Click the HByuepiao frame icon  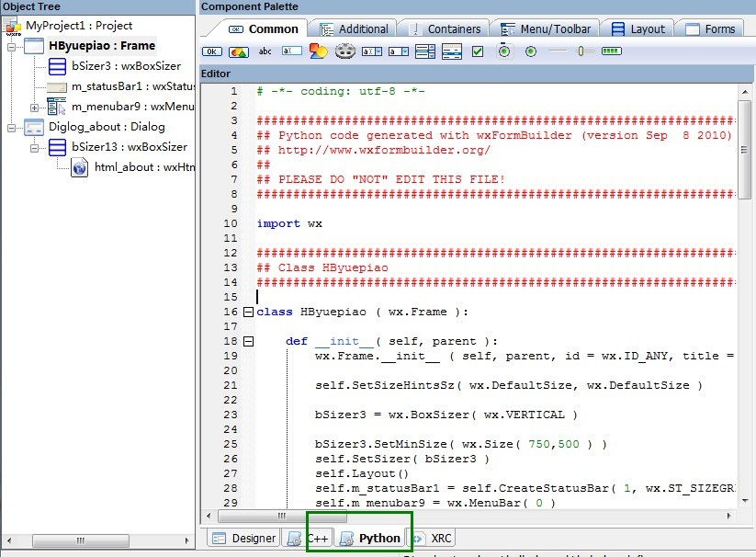[x=34, y=46]
